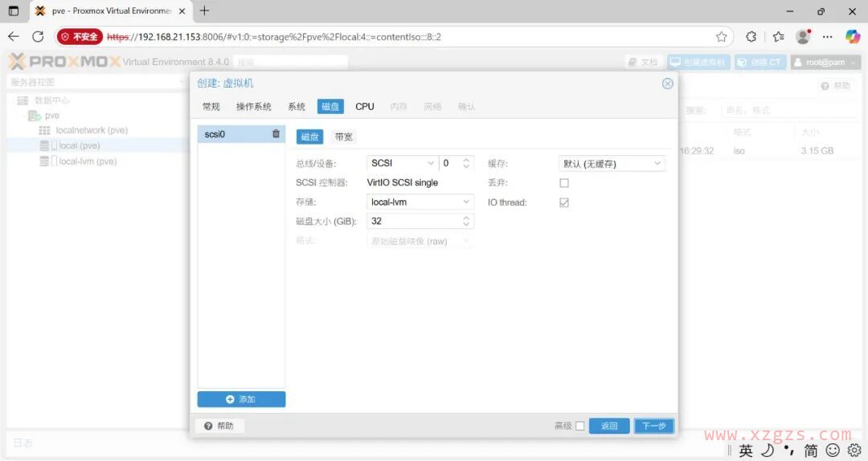Bookmark page with the star icon
868x461 pixels.
(x=721, y=36)
